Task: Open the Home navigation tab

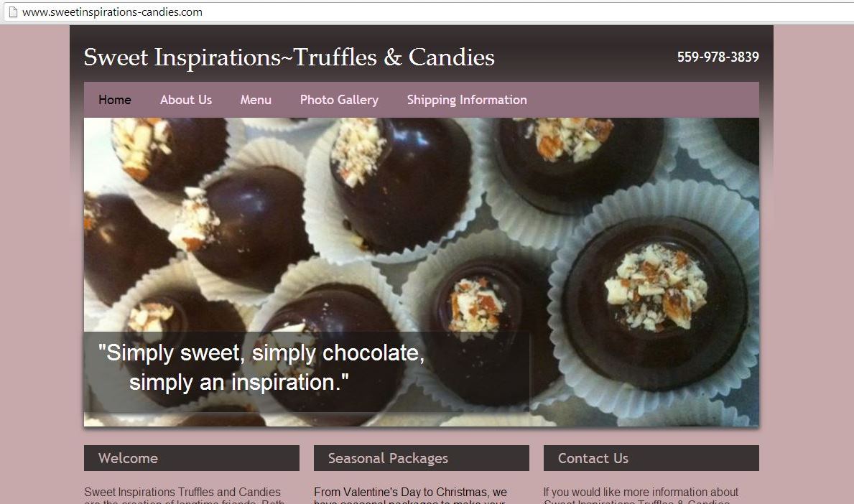Action: click(114, 100)
